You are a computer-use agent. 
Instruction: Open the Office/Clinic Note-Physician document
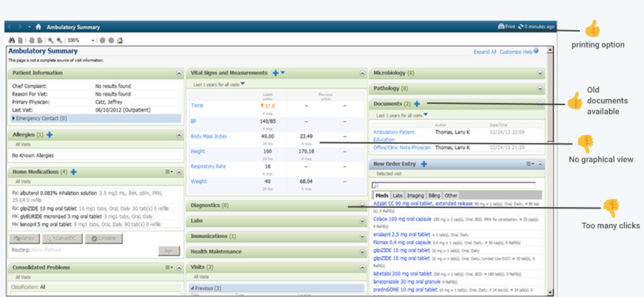tap(402, 148)
